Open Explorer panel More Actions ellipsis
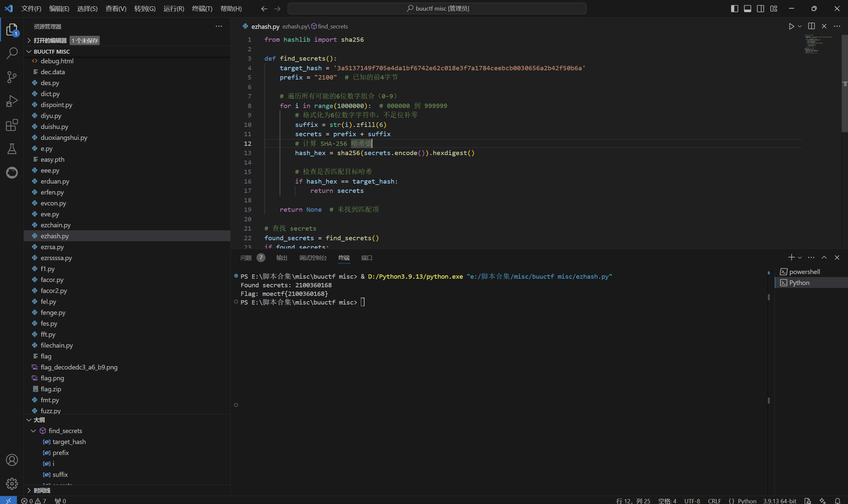Image resolution: width=848 pixels, height=504 pixels. point(219,26)
